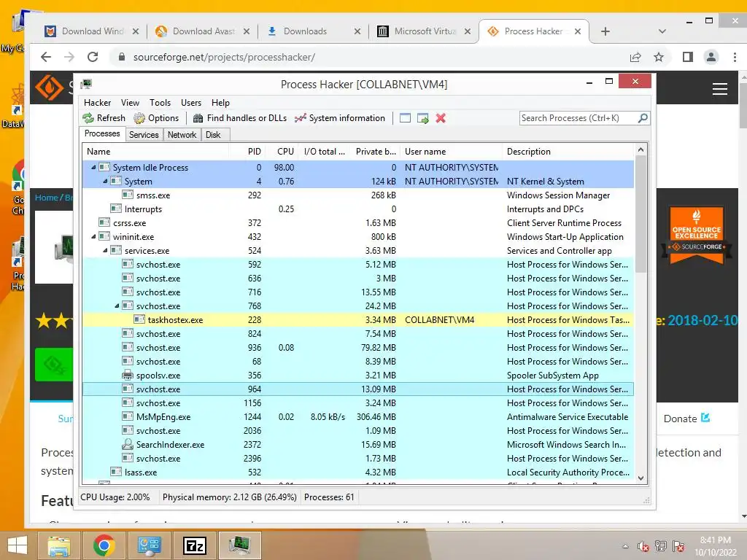747x560 pixels.
Task: Open File Explorer from the taskbar
Action: pyautogui.click(x=58, y=545)
